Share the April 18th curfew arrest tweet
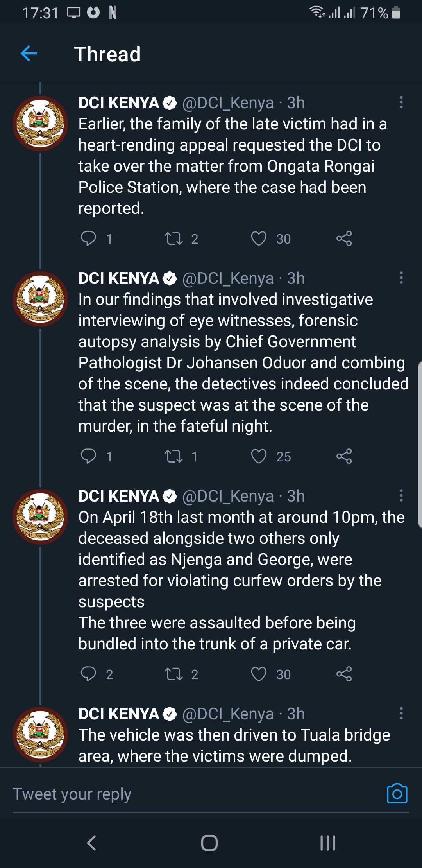Screen dimensions: 422x868 [x=344, y=674]
